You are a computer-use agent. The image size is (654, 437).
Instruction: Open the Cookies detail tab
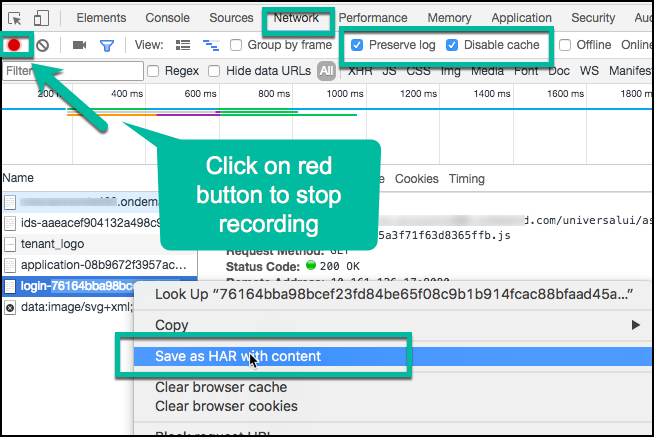pos(417,179)
